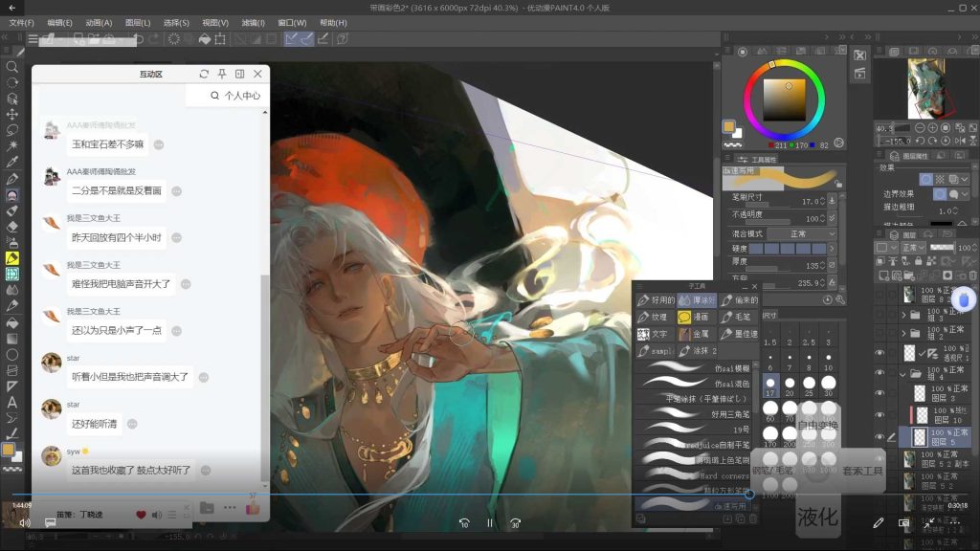Refresh the 互动区 chat panel
The height and width of the screenshot is (551, 980).
[204, 74]
